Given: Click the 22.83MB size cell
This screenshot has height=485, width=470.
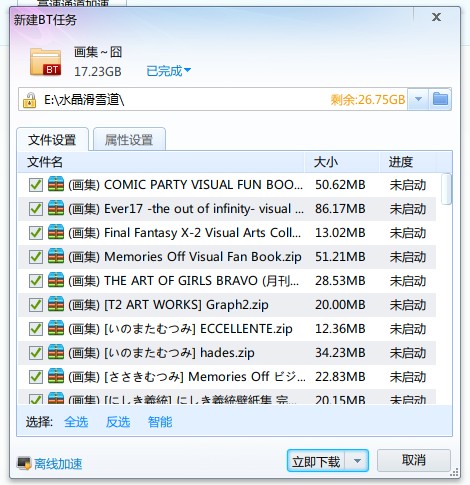Looking at the screenshot, I should pyautogui.click(x=340, y=377).
